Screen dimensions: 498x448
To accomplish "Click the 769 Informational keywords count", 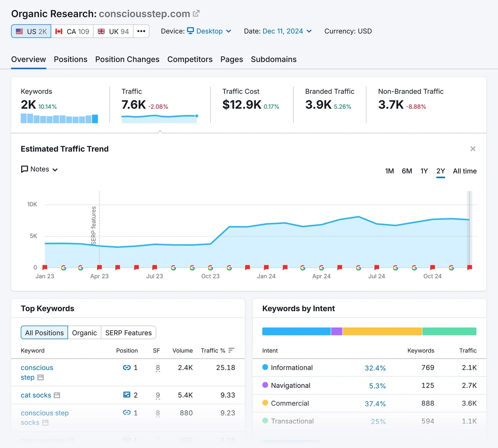I will (x=427, y=368).
